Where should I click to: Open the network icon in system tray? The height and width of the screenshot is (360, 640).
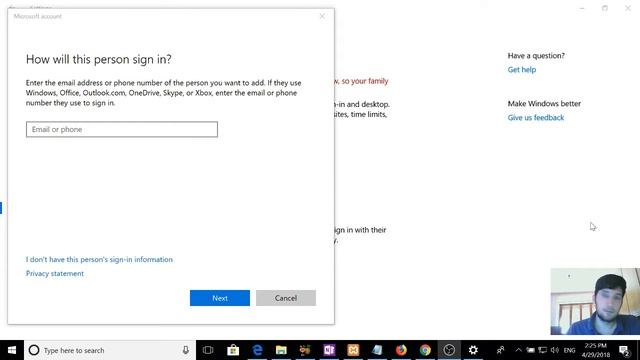(542, 350)
